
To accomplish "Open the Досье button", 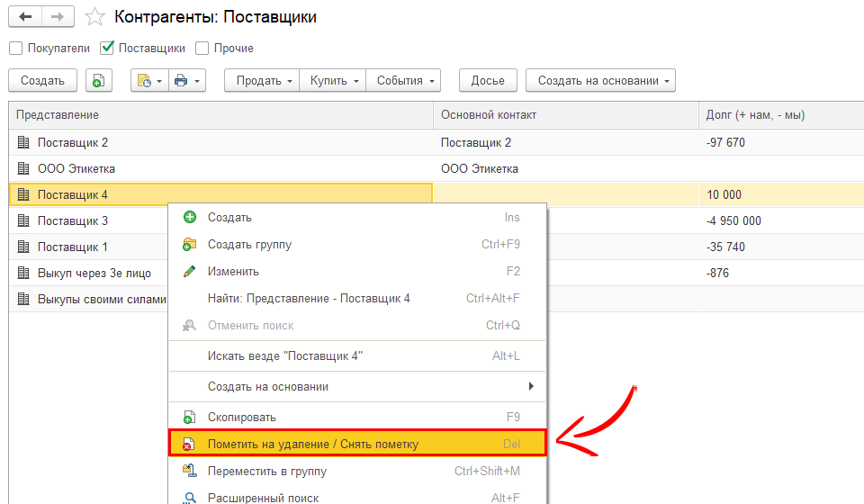I will tap(488, 81).
